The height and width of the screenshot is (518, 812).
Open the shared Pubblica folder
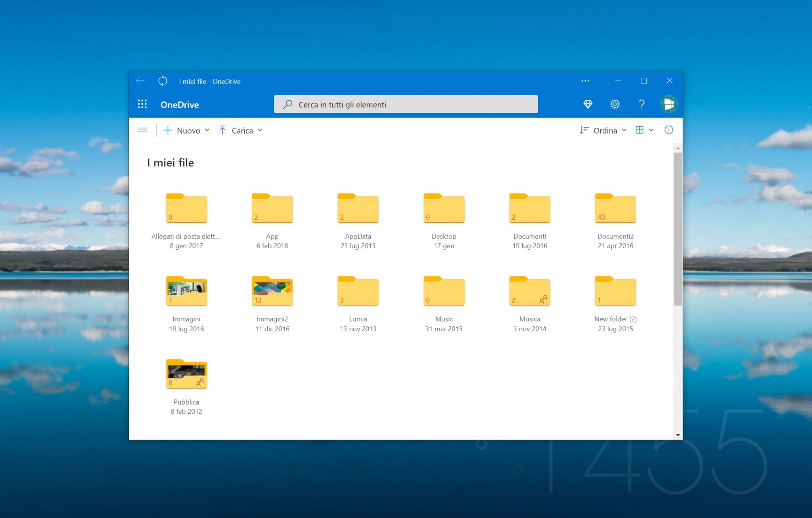[186, 374]
